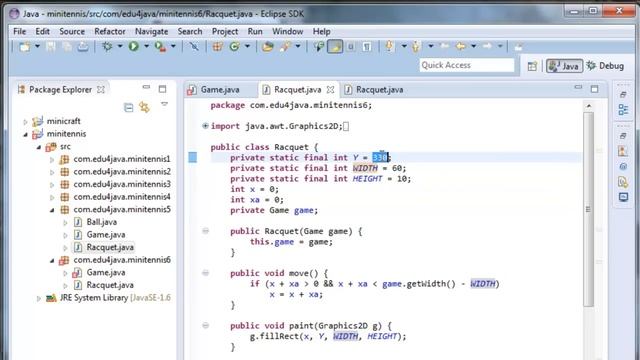Expand JRE System Library node

(x=39, y=298)
